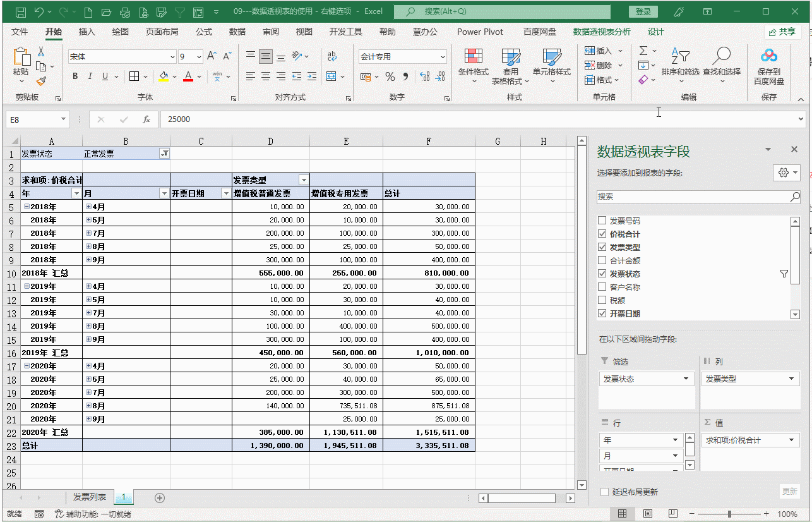The height and width of the screenshot is (522, 812).
Task: Open 发票类型 field dropdown in 列 area
Action: tap(792, 379)
